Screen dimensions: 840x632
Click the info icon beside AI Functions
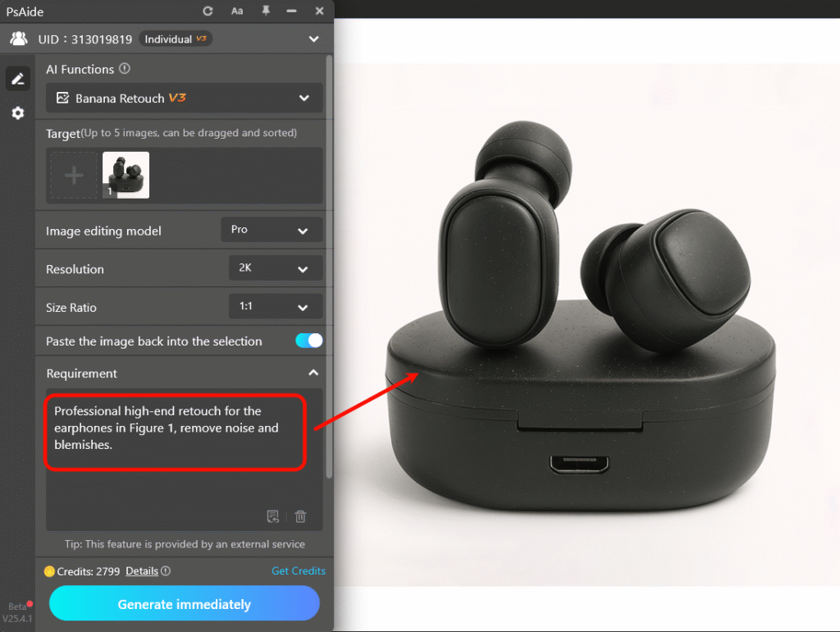[x=125, y=69]
